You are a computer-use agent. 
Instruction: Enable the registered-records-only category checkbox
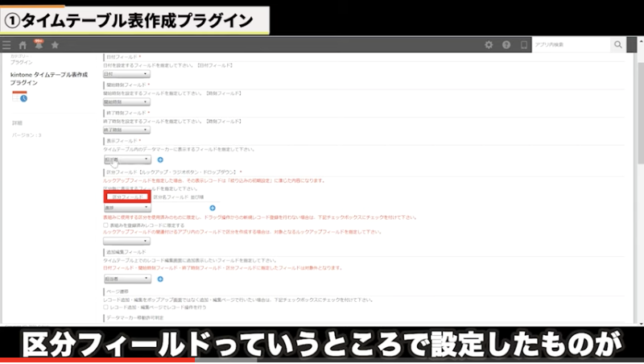[x=106, y=225]
